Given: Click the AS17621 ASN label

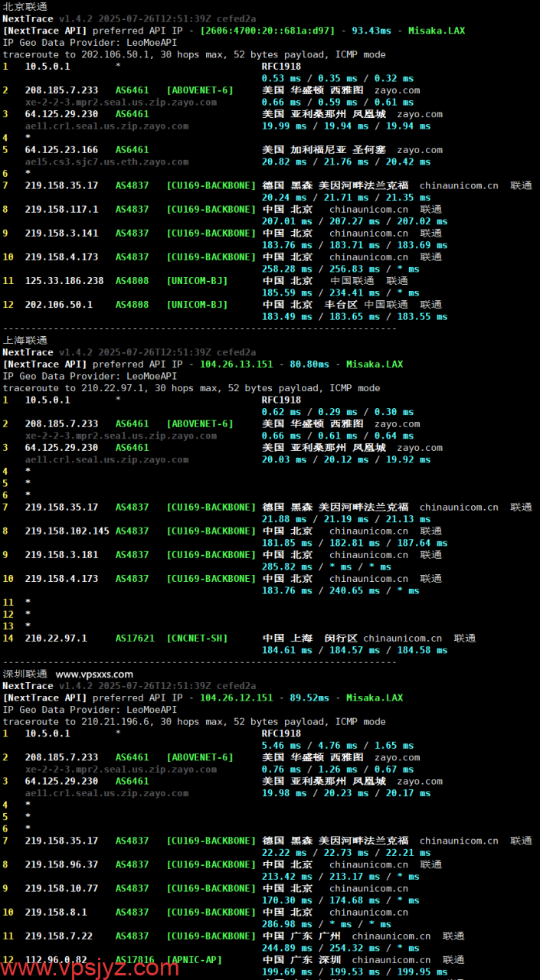Looking at the screenshot, I should tap(135, 639).
